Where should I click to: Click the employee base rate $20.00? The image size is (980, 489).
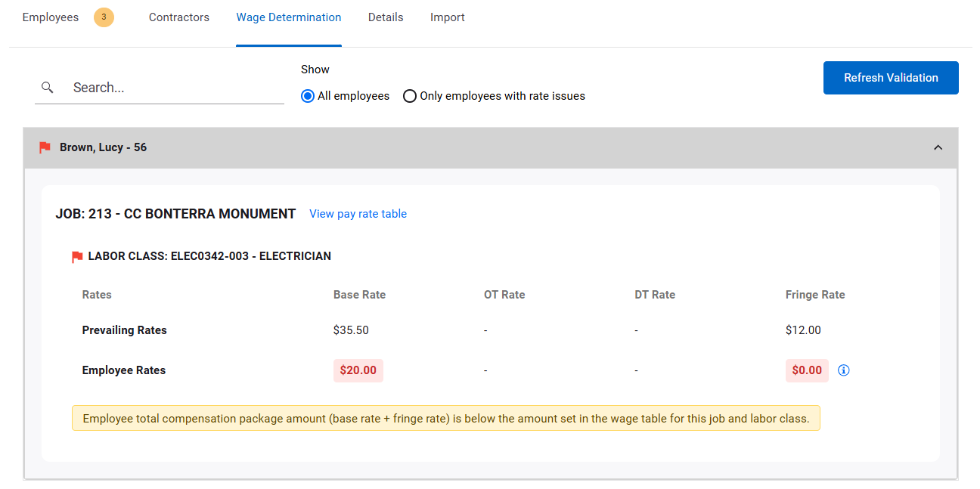(358, 370)
